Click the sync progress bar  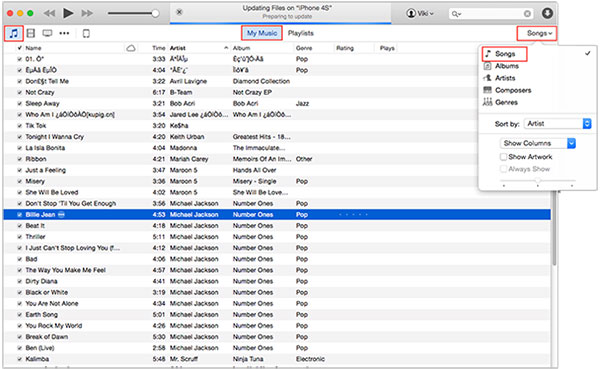tap(280, 23)
